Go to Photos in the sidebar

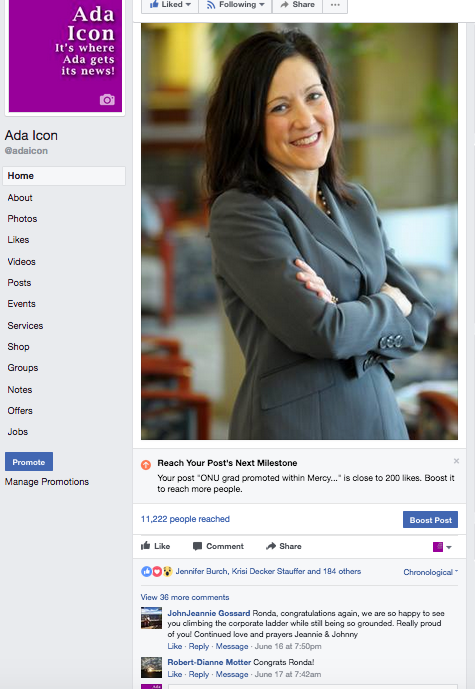click(x=22, y=219)
